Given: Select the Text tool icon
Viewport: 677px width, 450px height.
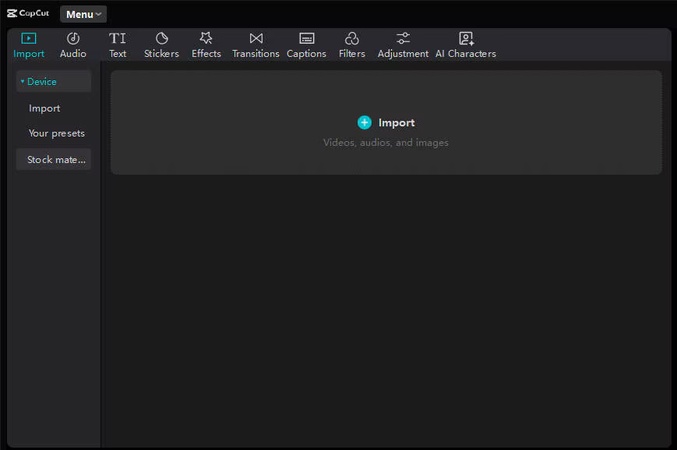Looking at the screenshot, I should tap(117, 38).
